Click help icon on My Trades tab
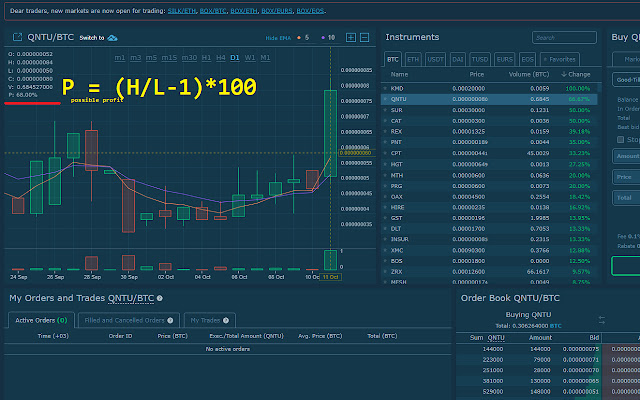640x400 pixels. (226, 320)
